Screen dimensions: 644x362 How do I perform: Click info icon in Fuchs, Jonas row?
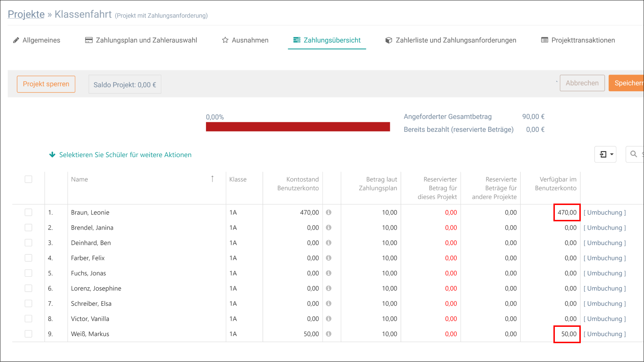click(x=329, y=273)
